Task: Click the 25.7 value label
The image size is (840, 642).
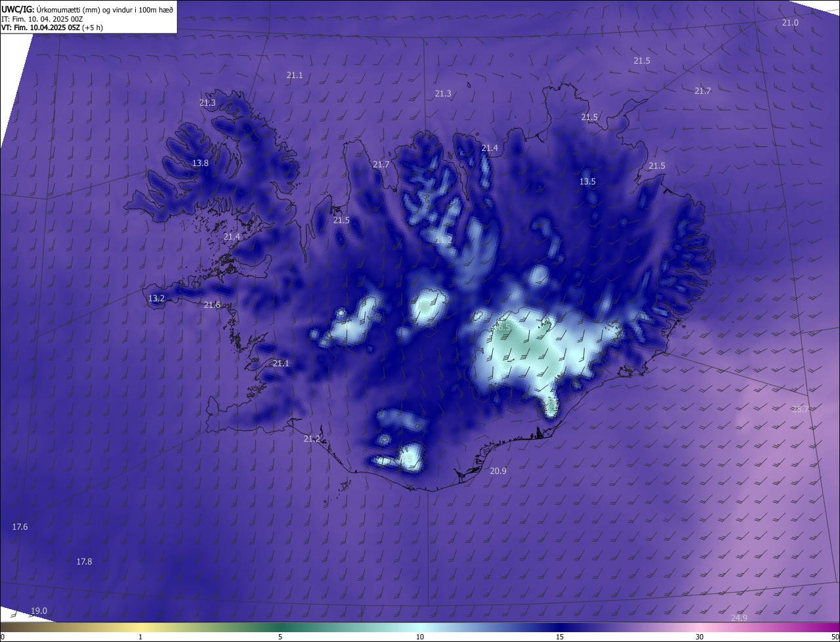Action: 801,410
